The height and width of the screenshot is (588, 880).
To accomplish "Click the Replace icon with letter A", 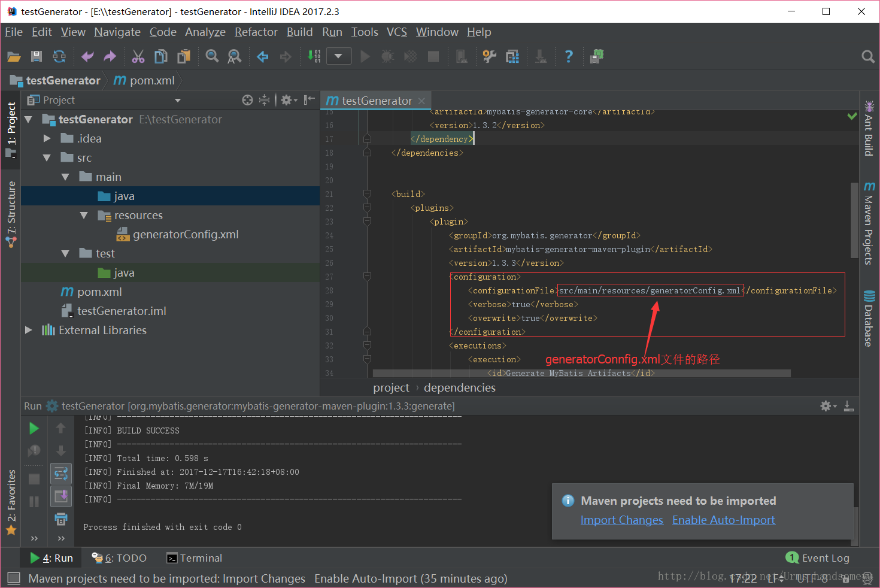I will 234,56.
